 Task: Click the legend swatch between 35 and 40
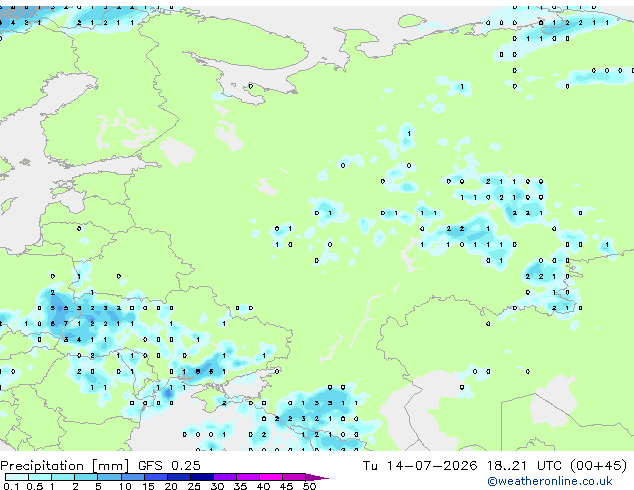pos(248,477)
